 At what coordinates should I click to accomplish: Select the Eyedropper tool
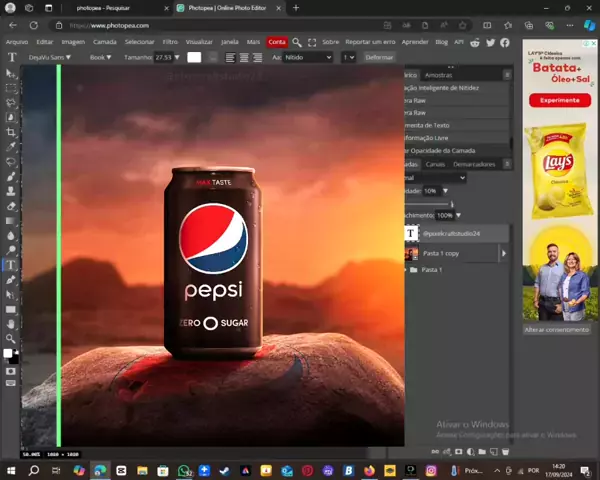(x=11, y=147)
